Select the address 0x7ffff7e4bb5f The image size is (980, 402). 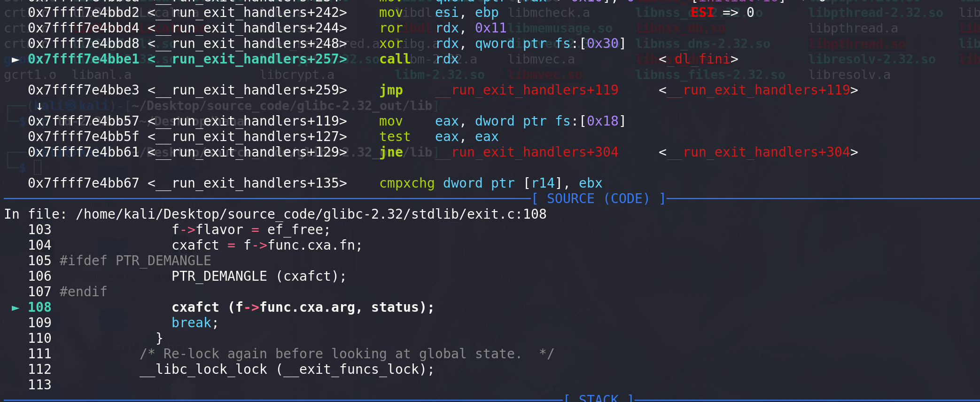(x=84, y=136)
